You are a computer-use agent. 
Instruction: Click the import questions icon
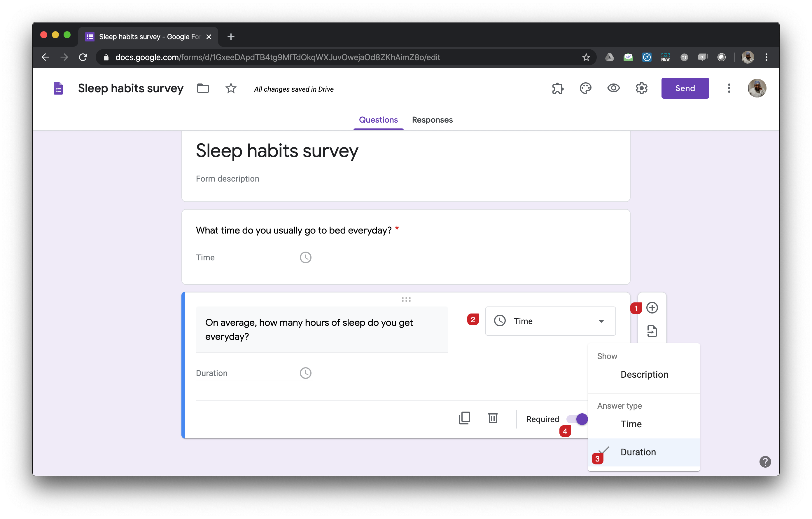pyautogui.click(x=652, y=331)
